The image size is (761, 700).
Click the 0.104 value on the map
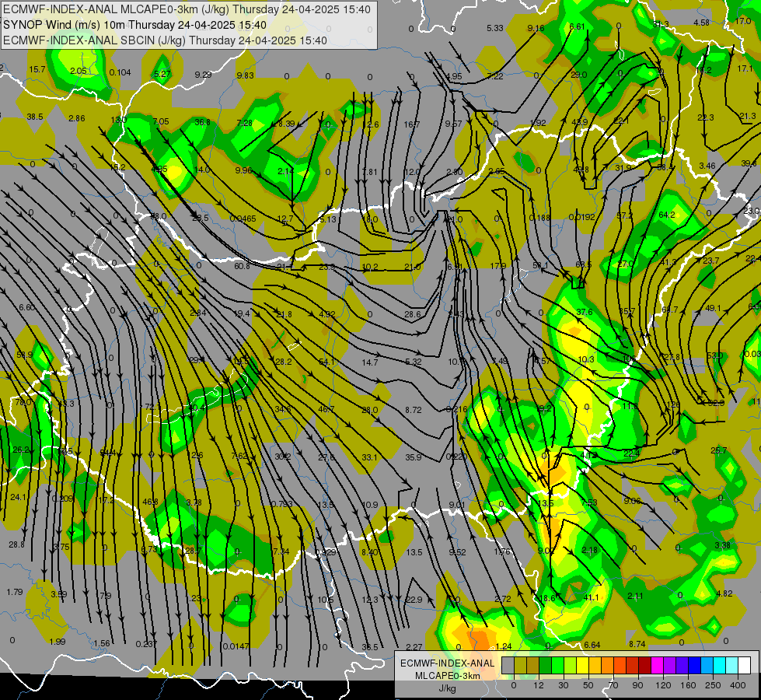[120, 72]
